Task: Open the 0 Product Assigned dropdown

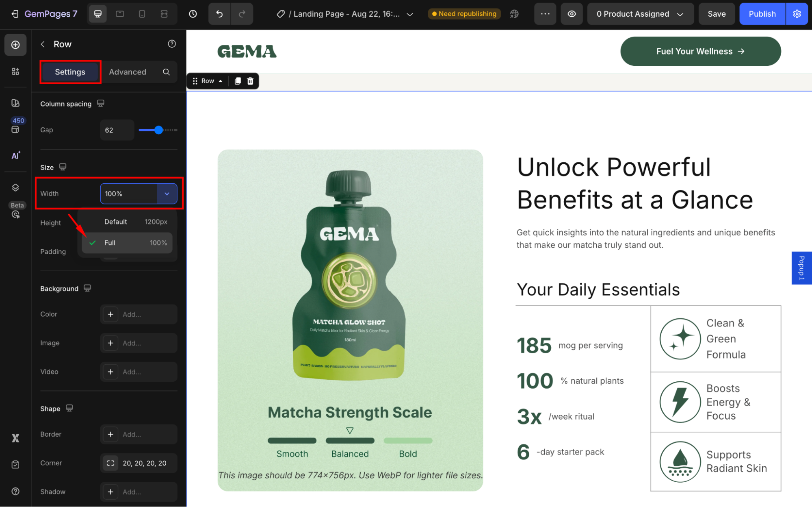Action: 640,14
